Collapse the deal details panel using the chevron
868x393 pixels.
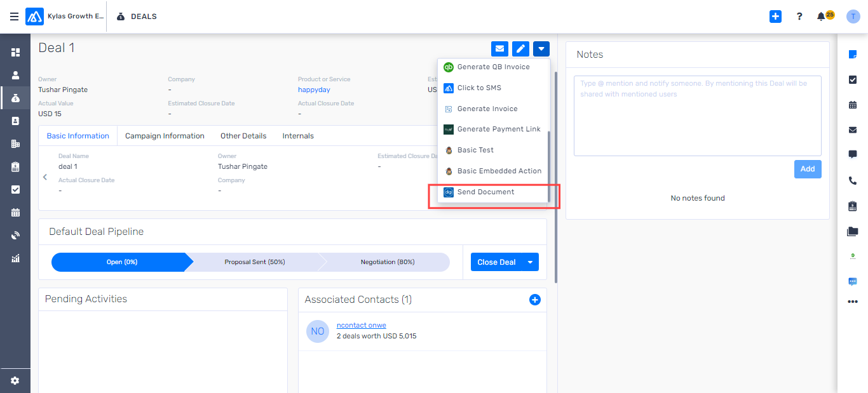44,177
